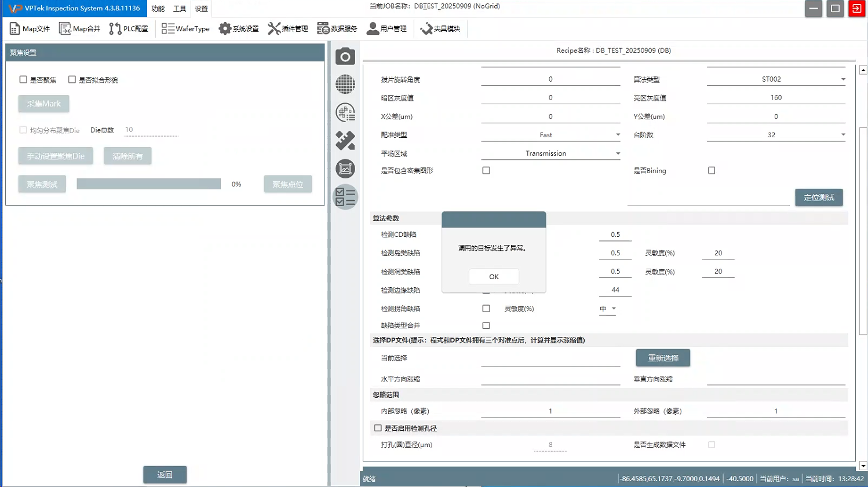Viewport: 868px width, 487px height.
Task: Open 系统设置 gear icon
Action: (239, 28)
